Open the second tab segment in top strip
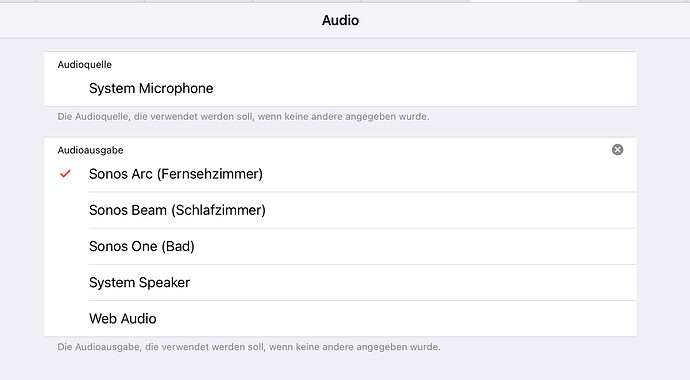Screen dimensions: 690x380 [90, 1]
